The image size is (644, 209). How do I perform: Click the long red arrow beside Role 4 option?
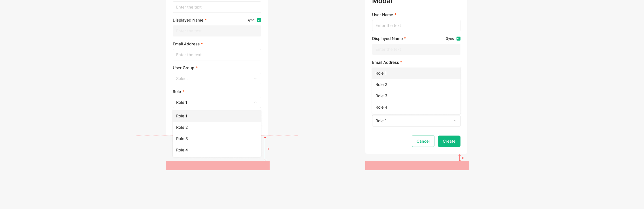tap(265, 149)
